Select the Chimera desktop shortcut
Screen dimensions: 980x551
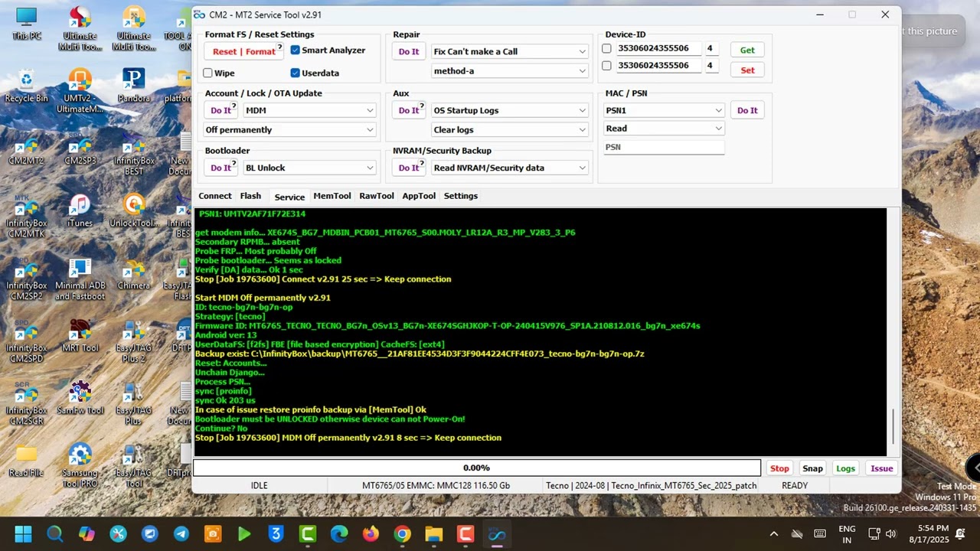(133, 274)
